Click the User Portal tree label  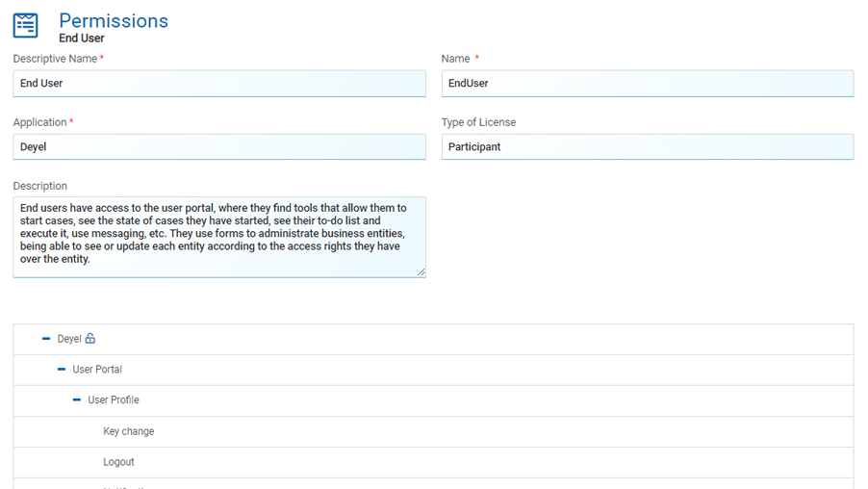97,370
